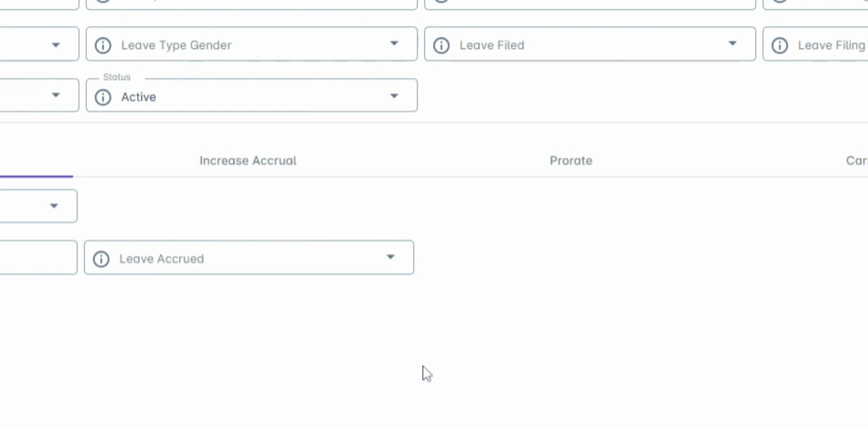Open dropdown arrow left of Leave Type Gender

coord(56,45)
